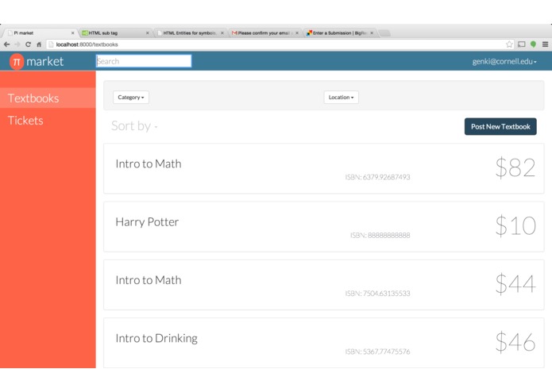Bookmark page with the star icon
552x392 pixels.
[509, 44]
